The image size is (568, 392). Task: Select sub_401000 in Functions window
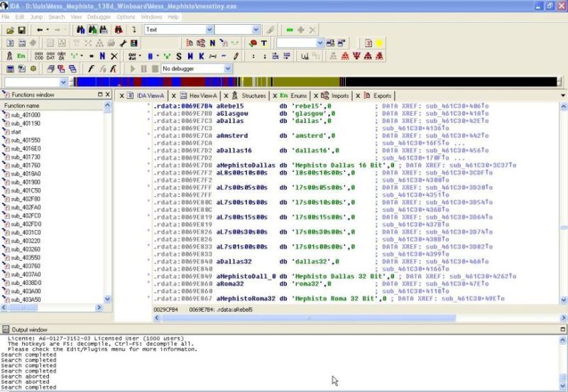[x=26, y=115]
